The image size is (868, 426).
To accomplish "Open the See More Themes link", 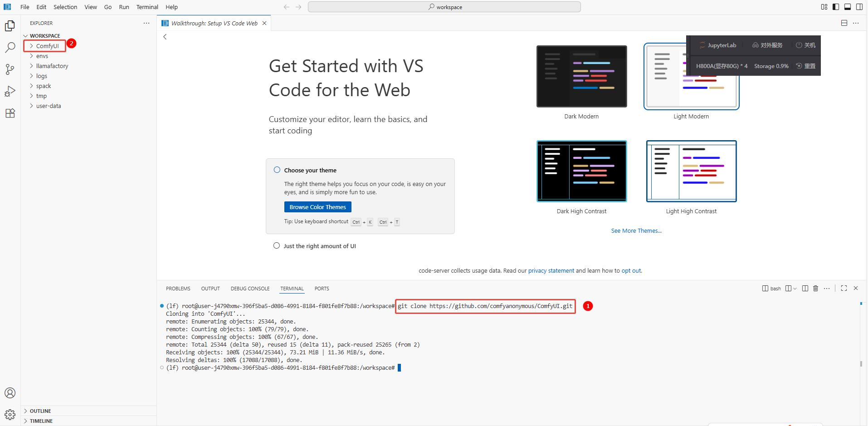I will (636, 231).
